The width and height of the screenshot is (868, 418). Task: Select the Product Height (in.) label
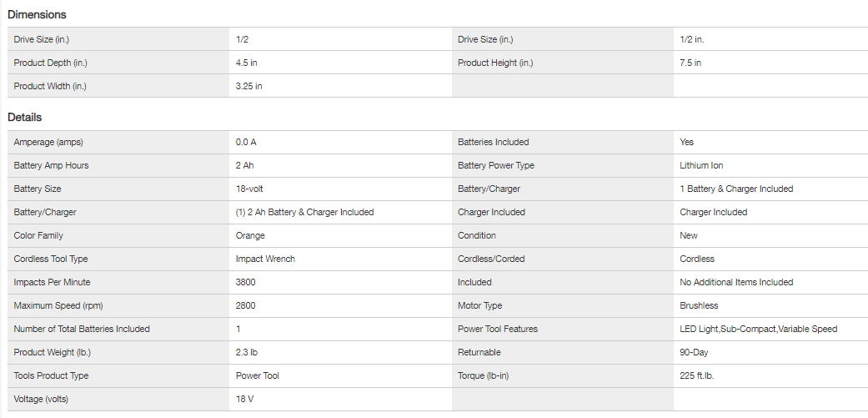[x=495, y=63]
